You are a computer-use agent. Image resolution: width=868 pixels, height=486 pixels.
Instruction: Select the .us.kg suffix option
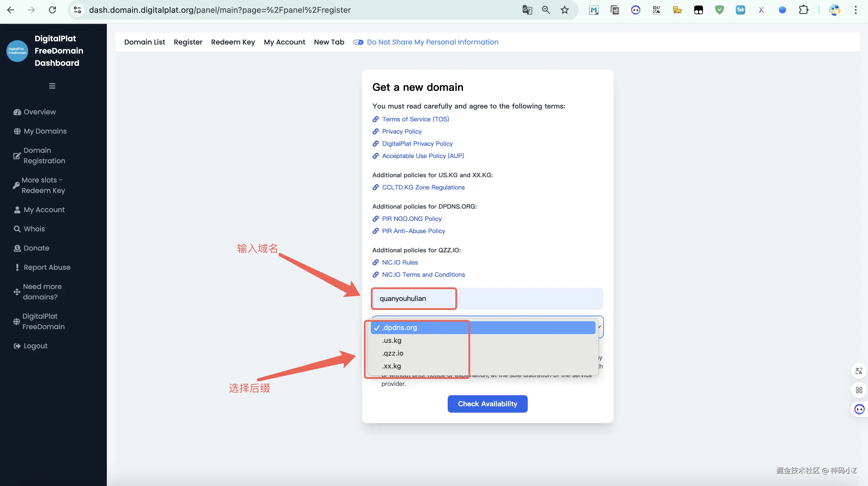pos(392,340)
